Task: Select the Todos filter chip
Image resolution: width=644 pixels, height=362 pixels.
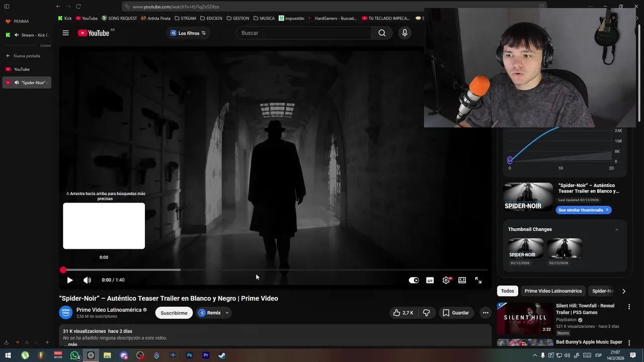Action: 508,291
